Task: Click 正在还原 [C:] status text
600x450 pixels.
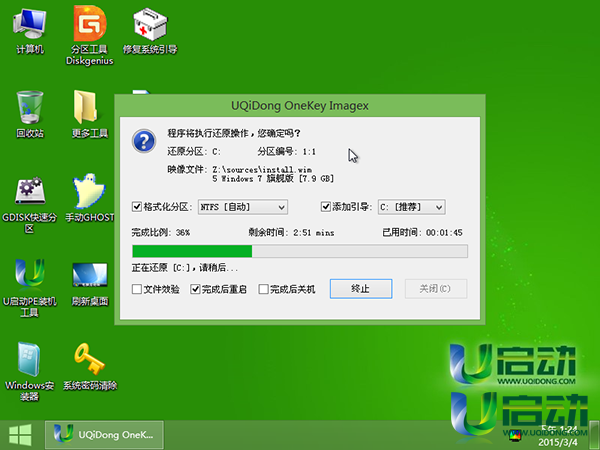Action: 185,267
